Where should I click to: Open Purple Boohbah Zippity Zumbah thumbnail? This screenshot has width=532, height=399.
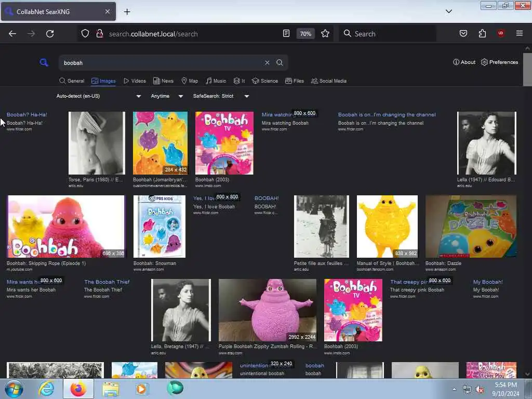(x=268, y=310)
